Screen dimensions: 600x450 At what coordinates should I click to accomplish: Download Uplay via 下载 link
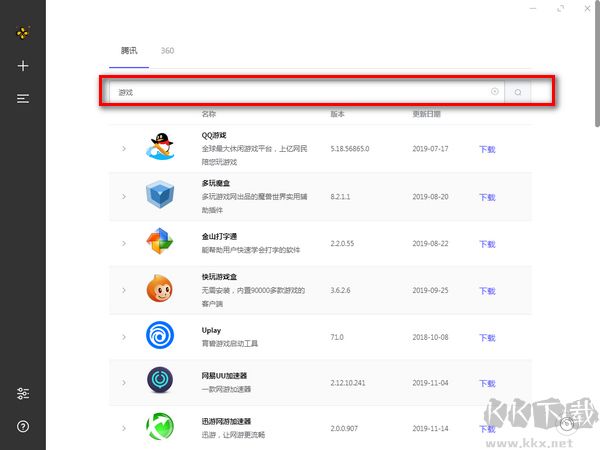click(488, 338)
